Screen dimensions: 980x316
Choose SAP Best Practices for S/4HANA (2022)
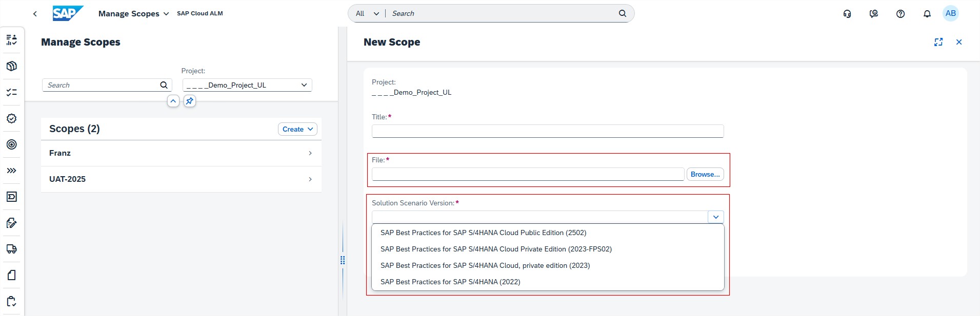[x=450, y=282]
